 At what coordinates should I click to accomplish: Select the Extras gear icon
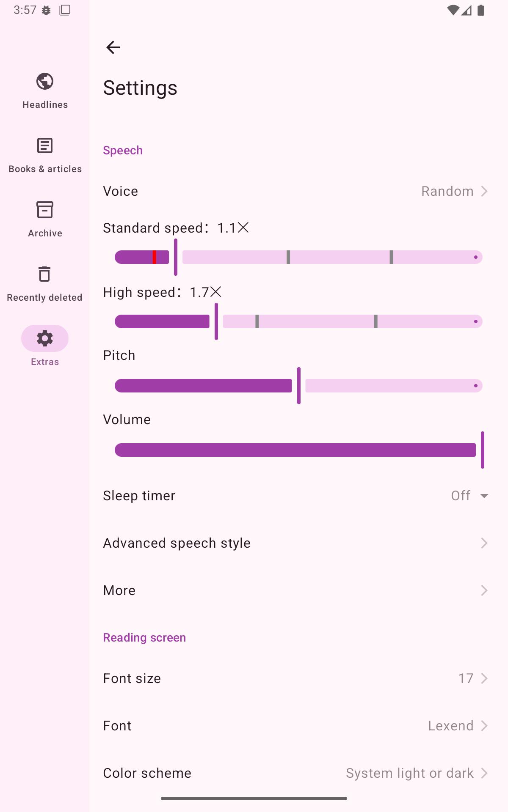(45, 338)
